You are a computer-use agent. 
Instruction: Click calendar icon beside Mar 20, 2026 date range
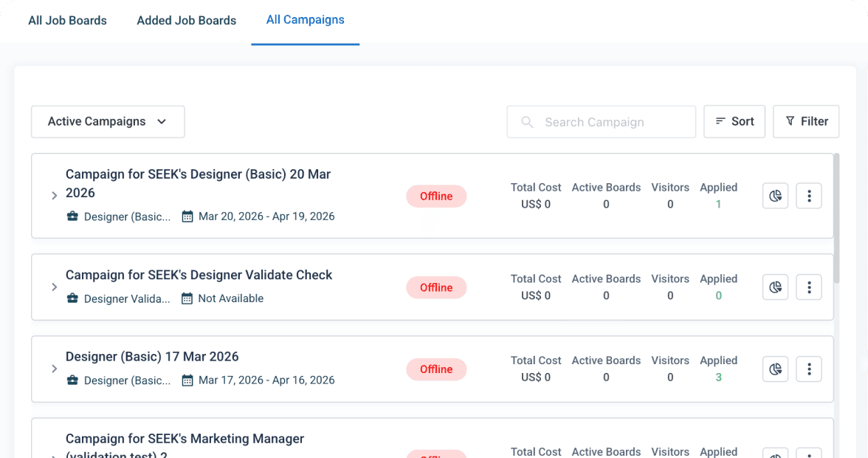click(x=187, y=216)
